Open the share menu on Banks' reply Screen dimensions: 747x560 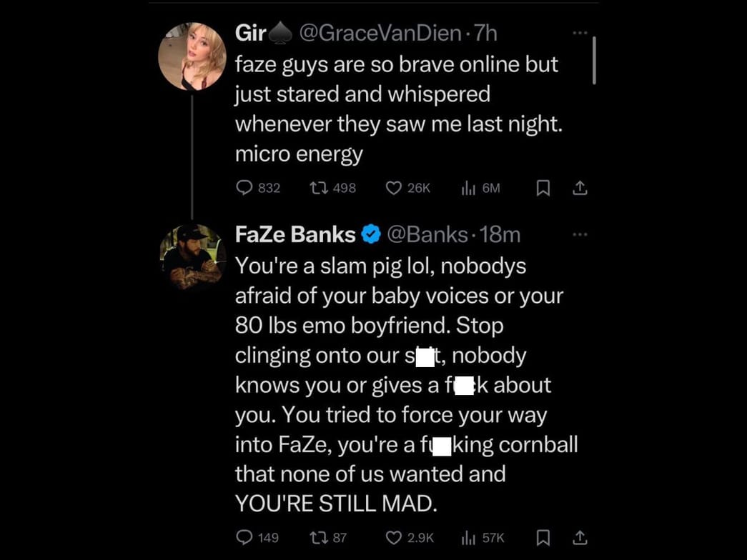pos(580,536)
